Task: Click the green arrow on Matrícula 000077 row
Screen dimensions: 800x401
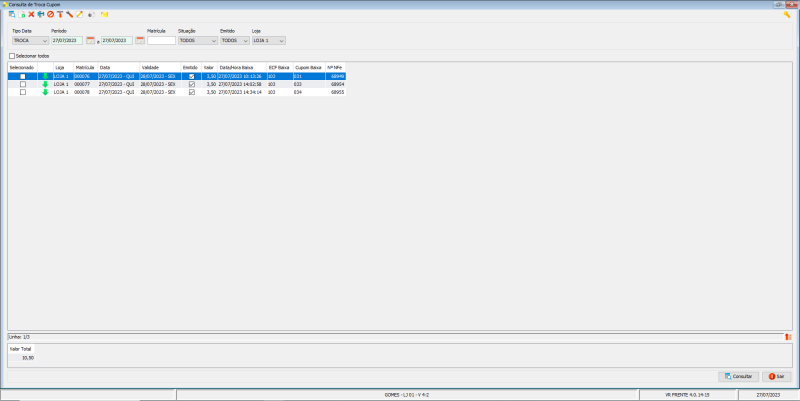Action: coord(45,84)
